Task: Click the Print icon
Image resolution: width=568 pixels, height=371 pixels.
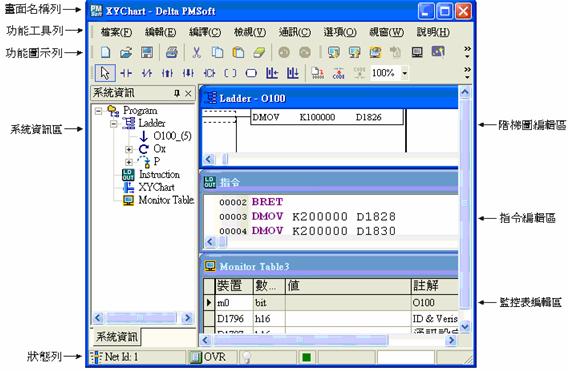Action: [x=171, y=52]
